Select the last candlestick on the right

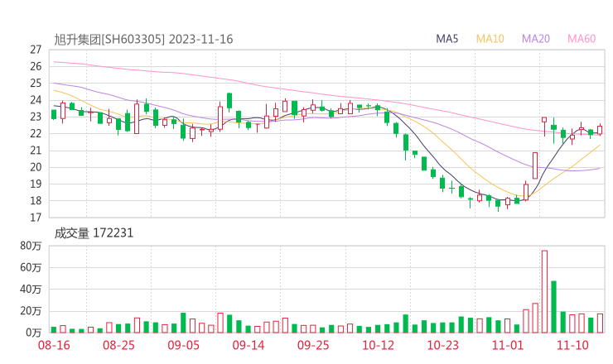pos(600,129)
